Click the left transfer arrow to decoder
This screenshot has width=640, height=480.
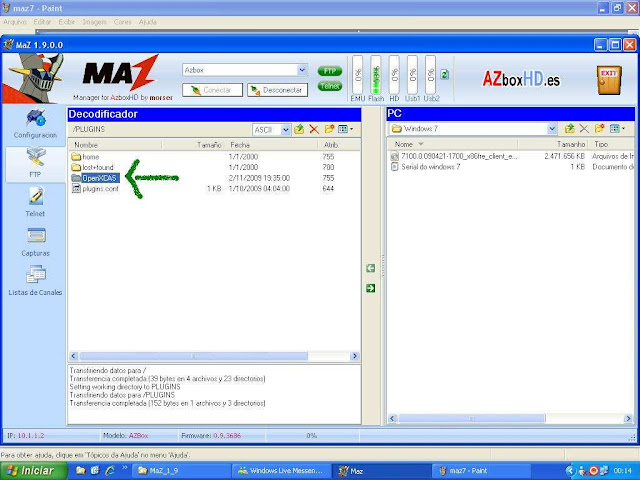370,269
